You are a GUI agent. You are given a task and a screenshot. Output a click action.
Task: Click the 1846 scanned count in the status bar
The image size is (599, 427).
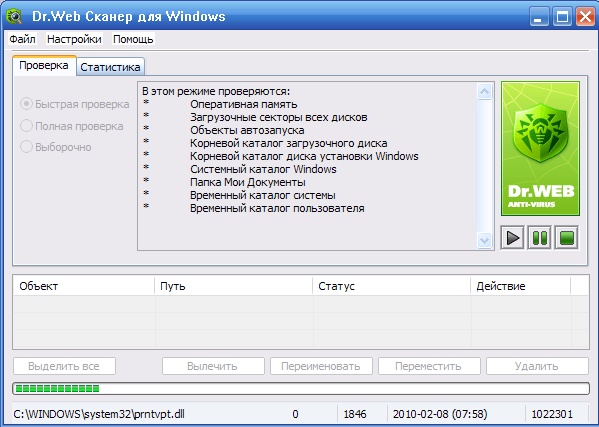click(x=355, y=414)
